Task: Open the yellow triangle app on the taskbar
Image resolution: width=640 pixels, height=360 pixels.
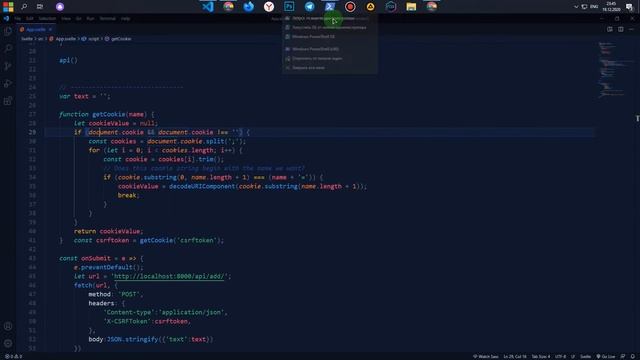Action: pyautogui.click(x=370, y=7)
